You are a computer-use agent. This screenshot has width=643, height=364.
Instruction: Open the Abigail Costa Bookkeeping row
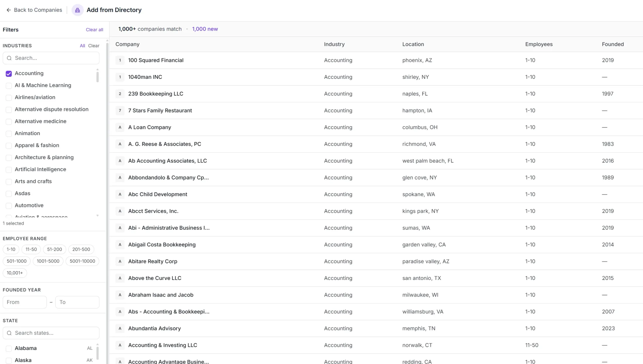(x=376, y=245)
